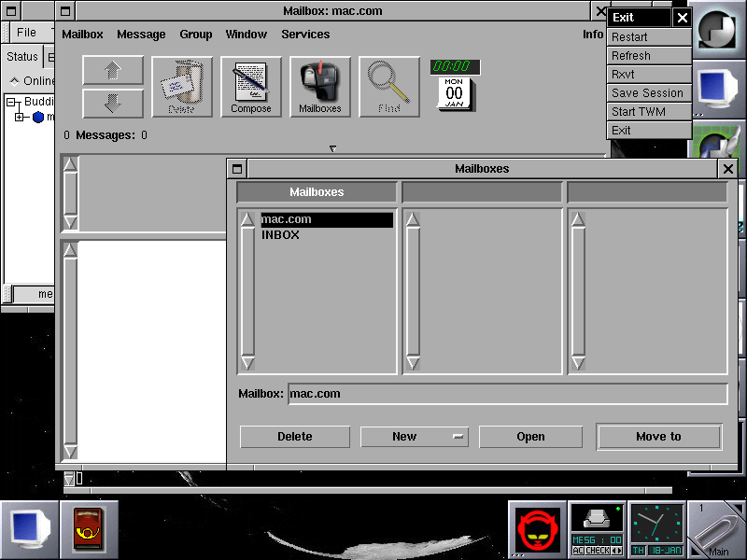
Task: Select INBOX in the mailbox list
Action: [280, 235]
